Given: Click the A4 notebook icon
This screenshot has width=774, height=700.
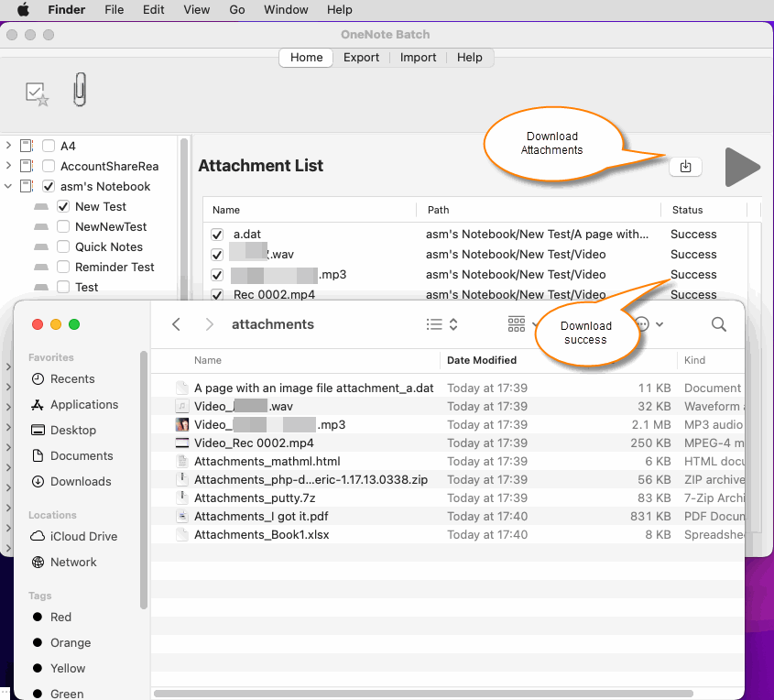Looking at the screenshot, I should (27, 146).
